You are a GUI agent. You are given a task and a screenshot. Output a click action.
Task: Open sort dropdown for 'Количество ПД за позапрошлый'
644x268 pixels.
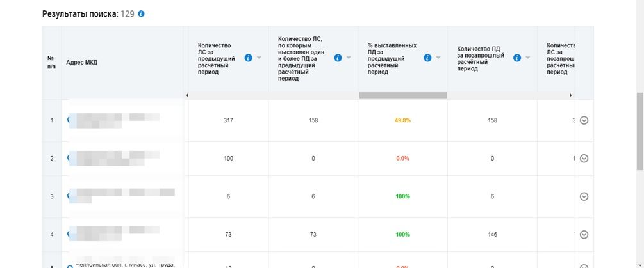pyautogui.click(x=527, y=58)
